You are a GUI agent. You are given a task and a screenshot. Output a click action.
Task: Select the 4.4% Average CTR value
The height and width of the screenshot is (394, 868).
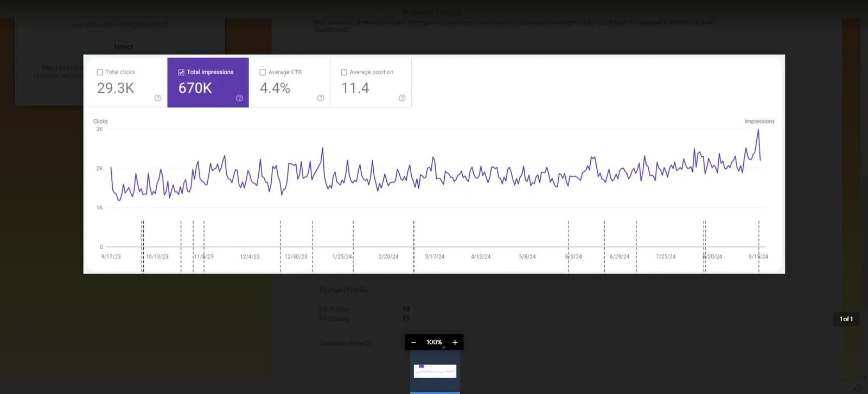click(x=275, y=88)
